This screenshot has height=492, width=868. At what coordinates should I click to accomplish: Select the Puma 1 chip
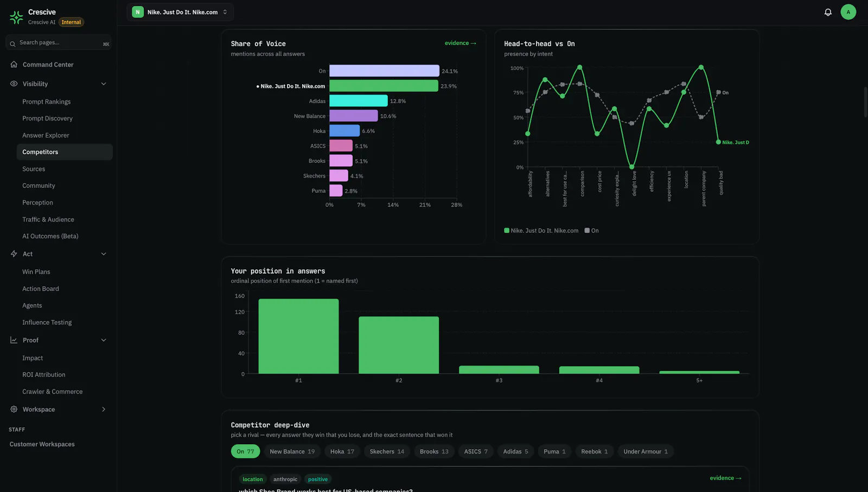coord(554,451)
